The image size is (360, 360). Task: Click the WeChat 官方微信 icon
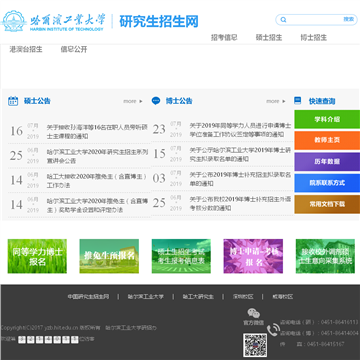[254, 313]
